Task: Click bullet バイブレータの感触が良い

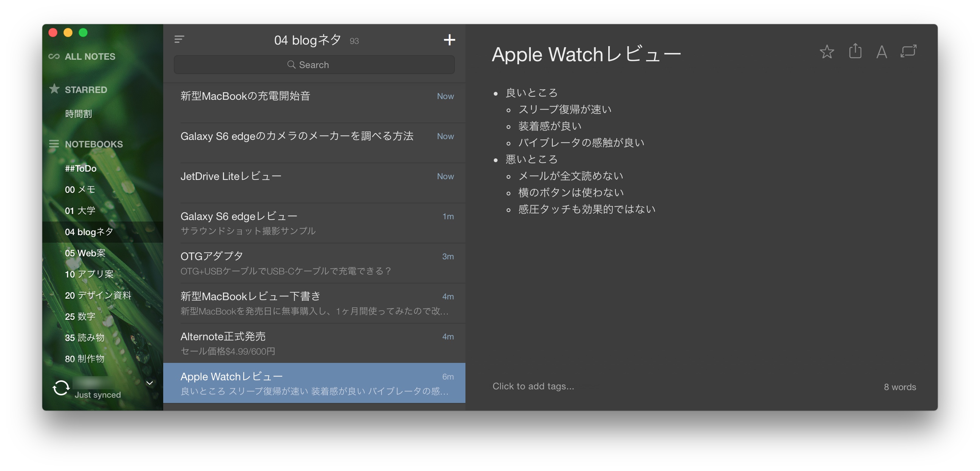Action: pos(581,143)
